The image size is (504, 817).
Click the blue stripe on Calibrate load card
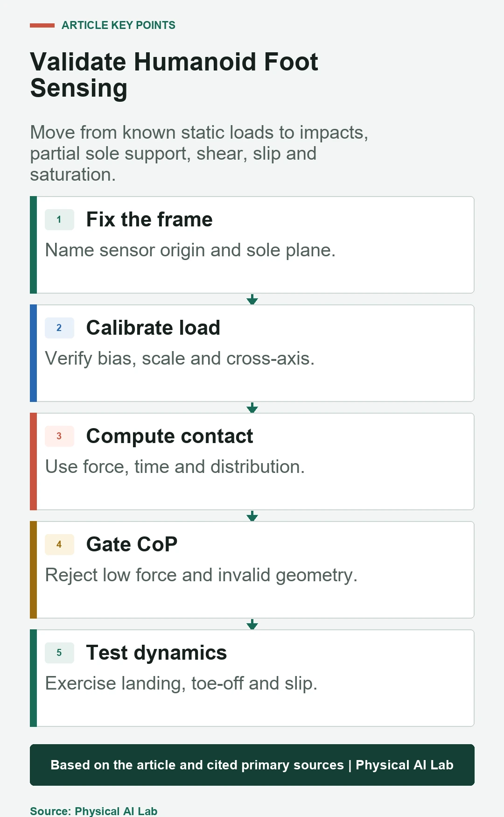click(33, 353)
